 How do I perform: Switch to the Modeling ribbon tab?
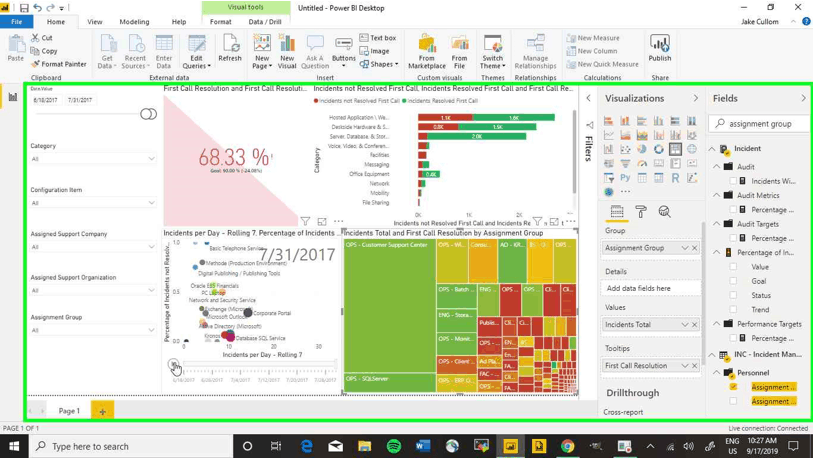[x=134, y=22]
